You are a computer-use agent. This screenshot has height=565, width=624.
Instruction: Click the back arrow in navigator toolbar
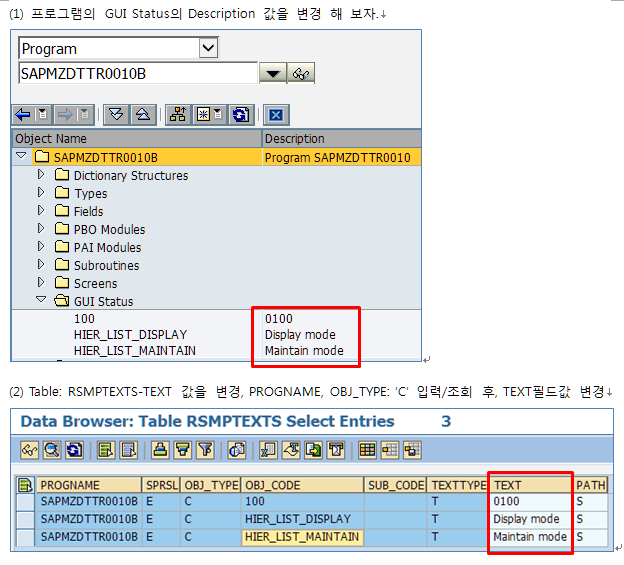[x=23, y=114]
